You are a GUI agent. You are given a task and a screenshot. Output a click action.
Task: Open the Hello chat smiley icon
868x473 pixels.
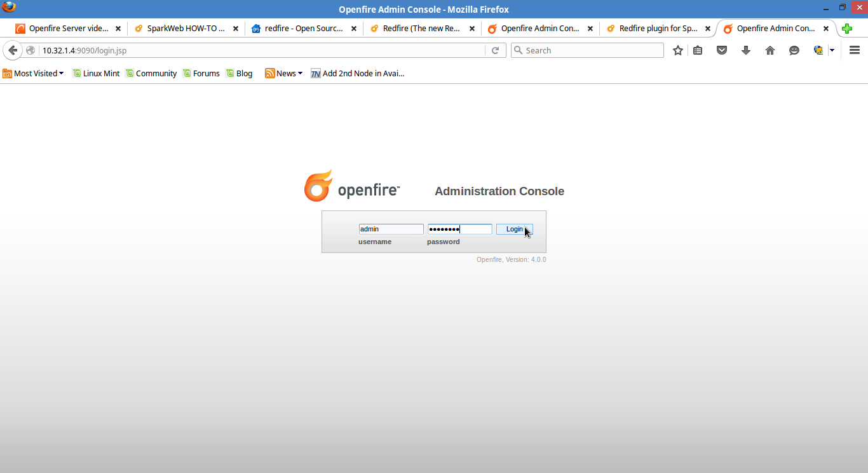click(794, 50)
